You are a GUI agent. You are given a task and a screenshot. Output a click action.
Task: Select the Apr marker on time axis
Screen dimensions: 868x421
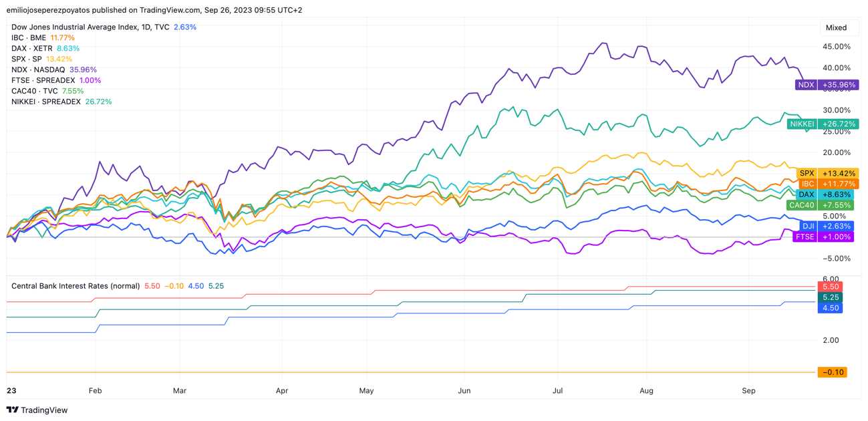coord(282,390)
